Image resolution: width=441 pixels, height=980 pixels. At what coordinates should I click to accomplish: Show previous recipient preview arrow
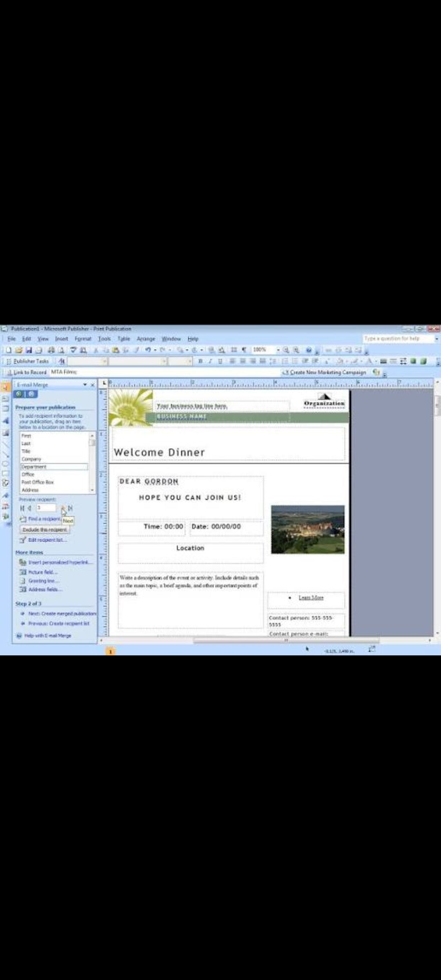pyautogui.click(x=29, y=508)
